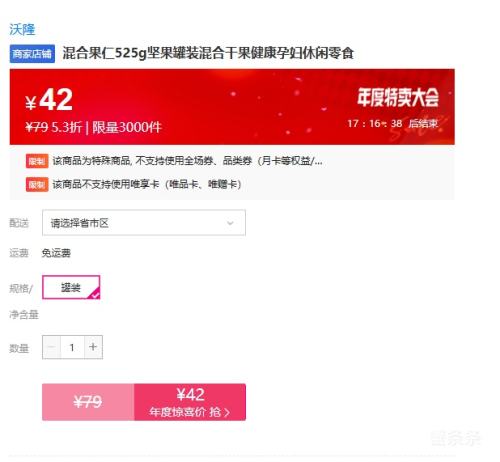
Task: Click the 年度特卖大会 sale banner title
Action: (398, 98)
